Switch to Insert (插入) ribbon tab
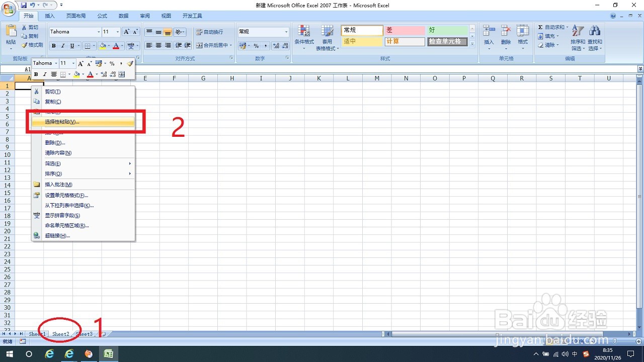The width and height of the screenshot is (644, 362). coord(50,16)
